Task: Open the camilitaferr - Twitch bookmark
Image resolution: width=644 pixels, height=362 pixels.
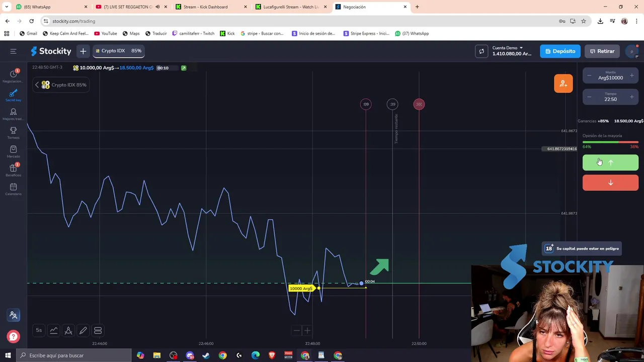Action: pos(193,33)
